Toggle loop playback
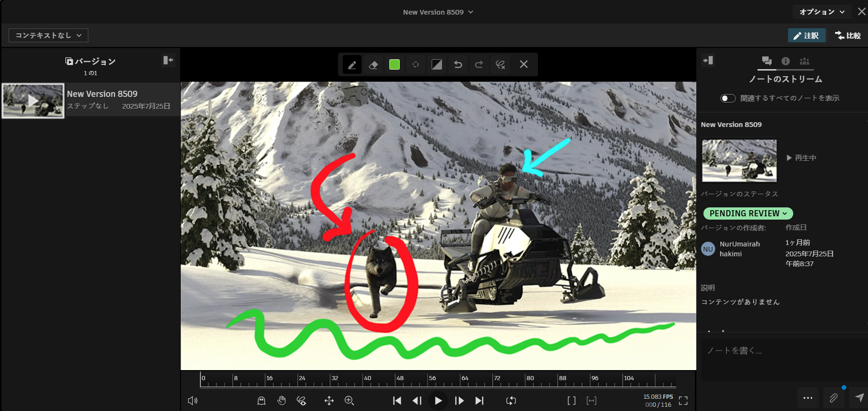 pos(511,401)
